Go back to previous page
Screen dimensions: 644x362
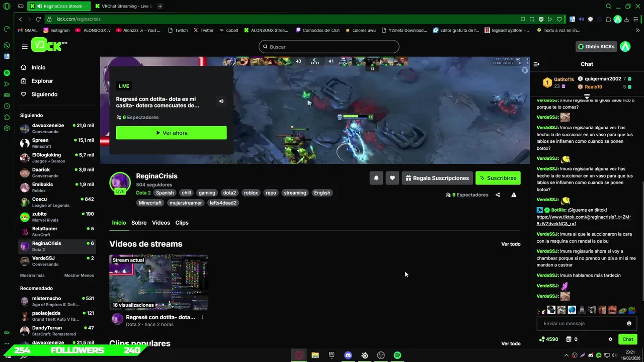(x=20, y=19)
